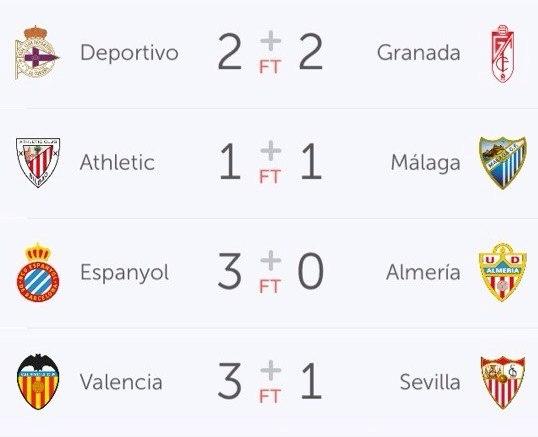Expand plus icon in Valencia–Sevilla match
This screenshot has width=538, height=437.
pyautogui.click(x=271, y=370)
